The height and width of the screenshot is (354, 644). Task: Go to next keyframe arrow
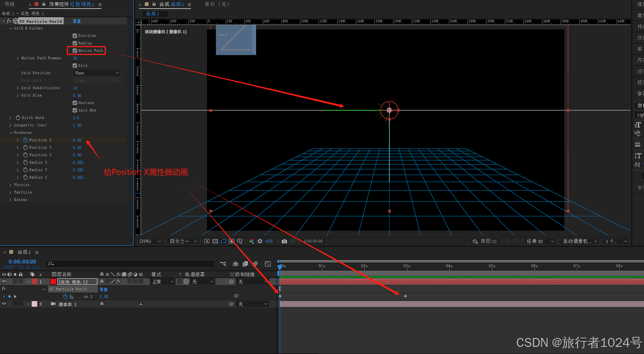tap(15, 297)
